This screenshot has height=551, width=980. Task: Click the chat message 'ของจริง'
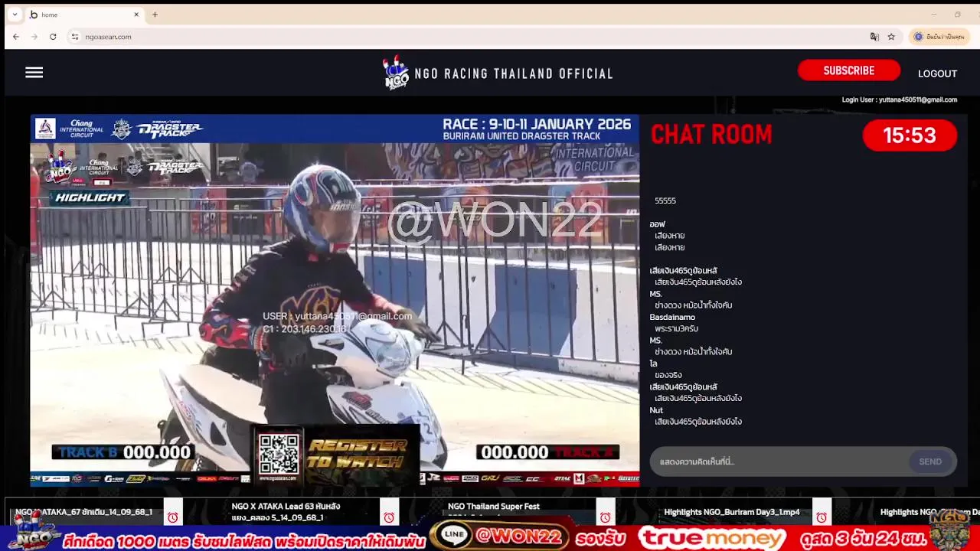pos(668,375)
